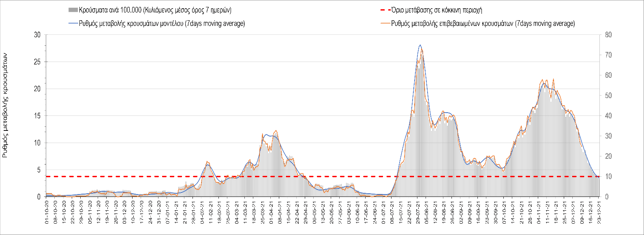Screen dimensions: 644x235
Task: Click the 10 label on right axis
Action: [x=608, y=177]
